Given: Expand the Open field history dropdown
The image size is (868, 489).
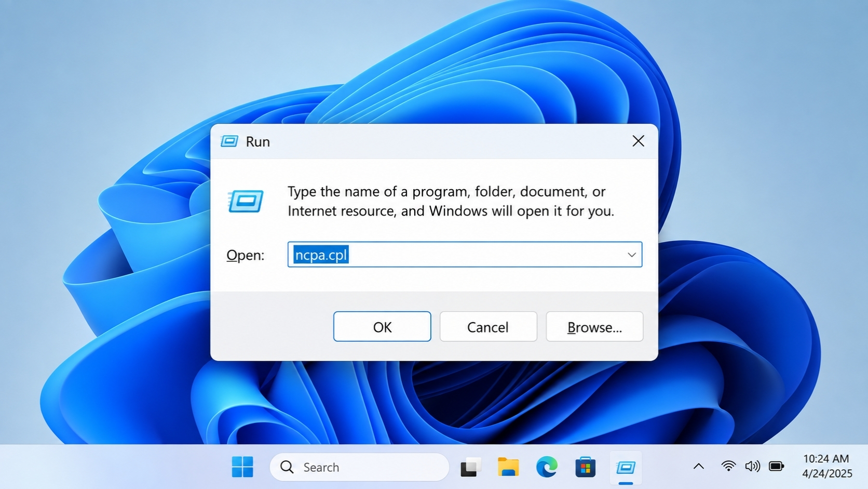Looking at the screenshot, I should [x=631, y=255].
